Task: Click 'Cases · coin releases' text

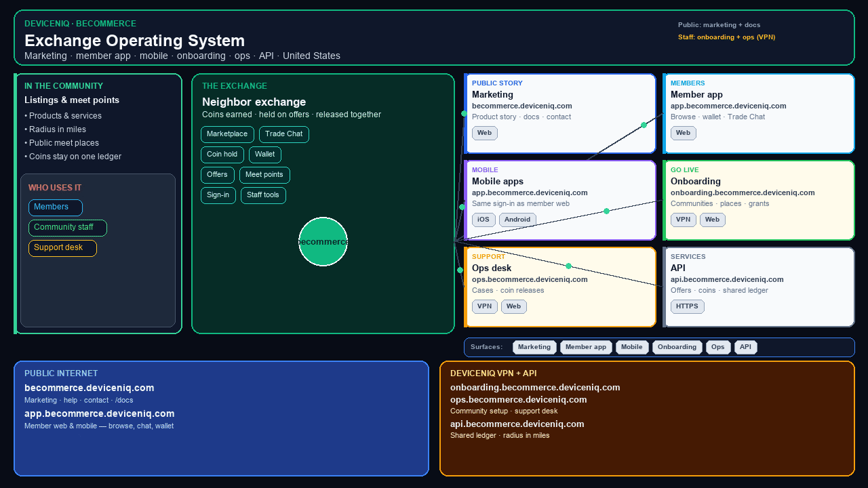Action: 508,290
